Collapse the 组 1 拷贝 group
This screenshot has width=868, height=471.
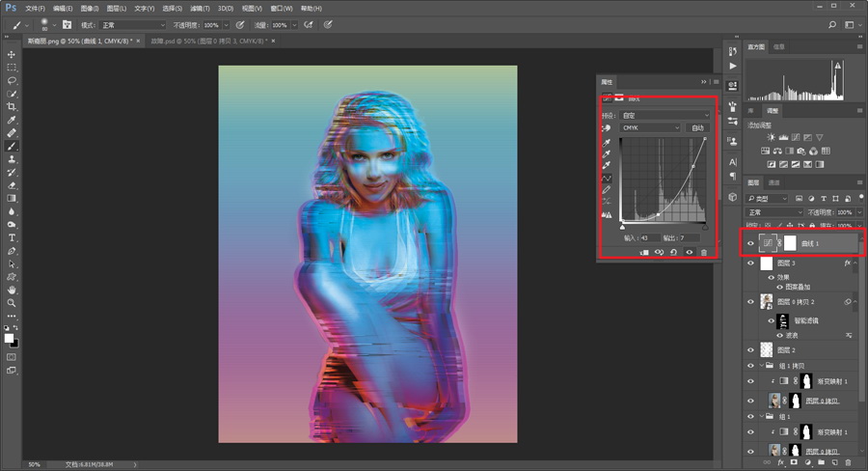(762, 365)
